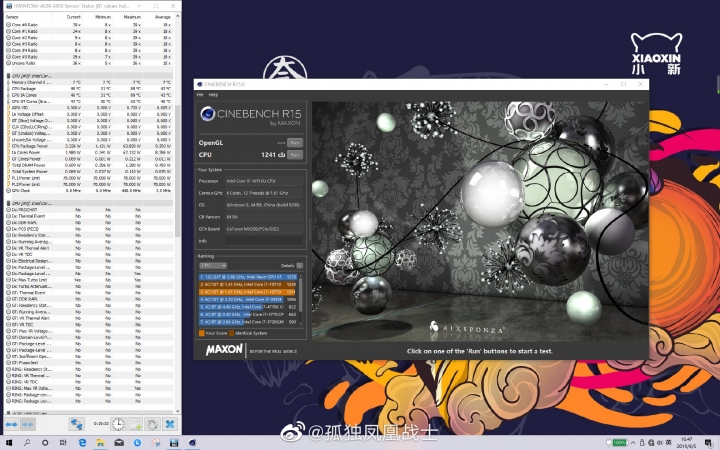720x450 pixels.
Task: Open the Windows Start menu
Action: point(9,443)
